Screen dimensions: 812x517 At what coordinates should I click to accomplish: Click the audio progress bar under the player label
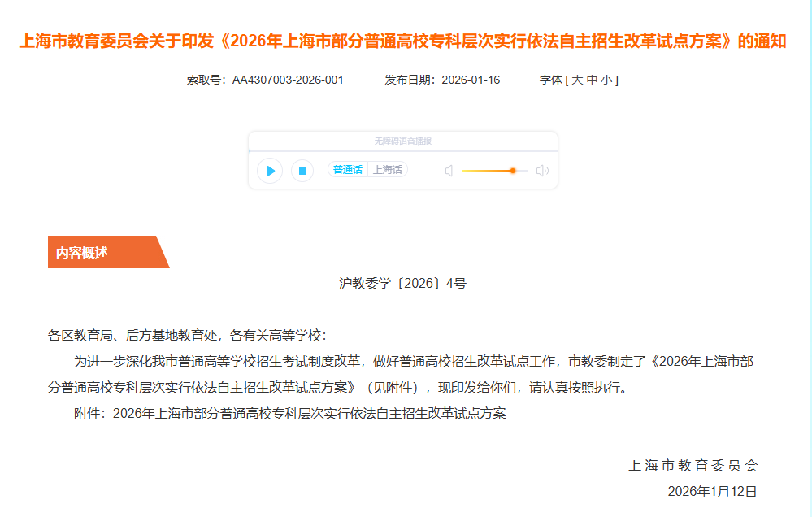403,151
